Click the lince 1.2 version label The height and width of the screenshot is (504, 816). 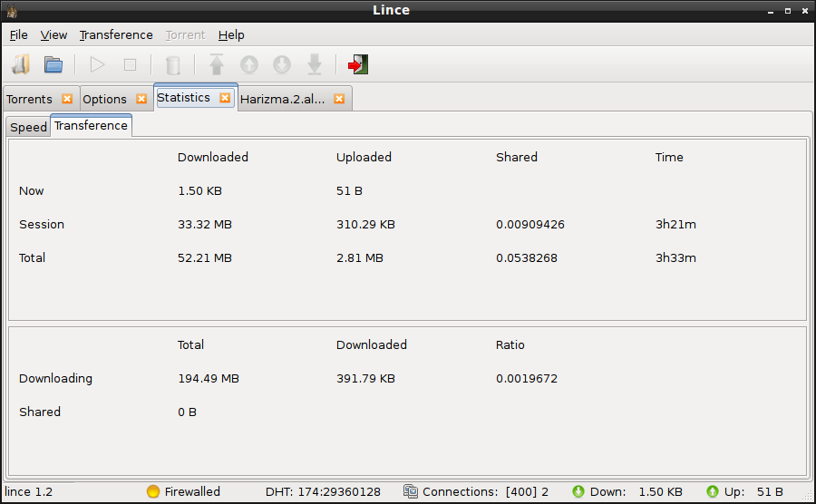coord(29,491)
